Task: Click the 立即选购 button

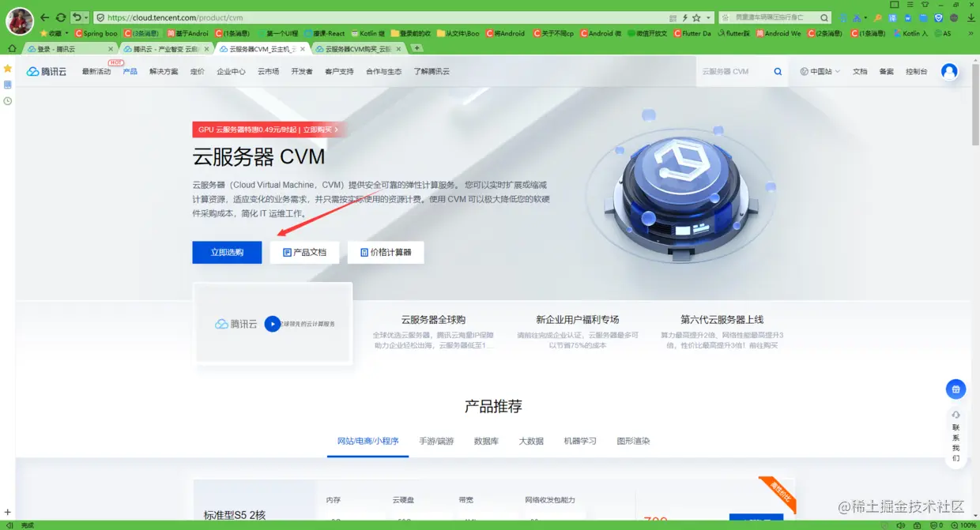Action: (x=227, y=253)
